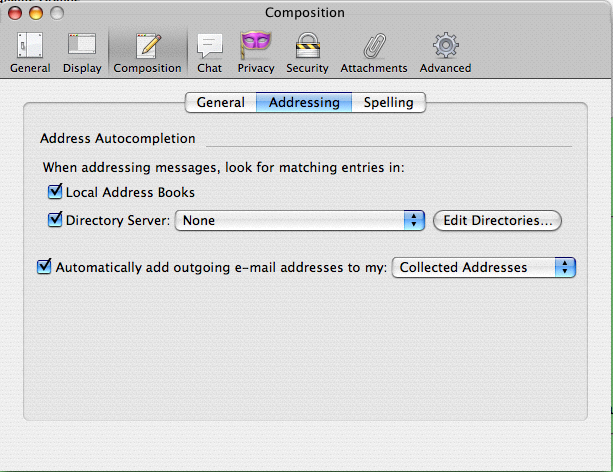Click the Edit Directories button
613x472 pixels.
497,221
